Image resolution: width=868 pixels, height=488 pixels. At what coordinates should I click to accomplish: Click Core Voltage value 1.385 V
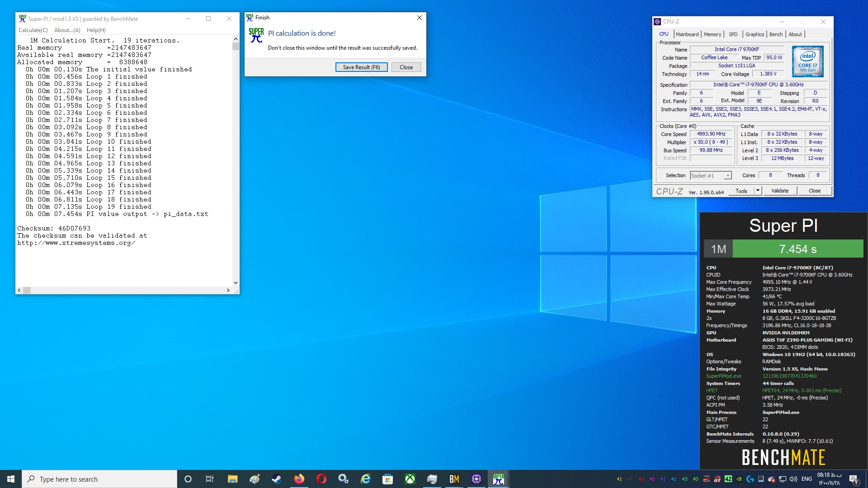[x=768, y=74]
